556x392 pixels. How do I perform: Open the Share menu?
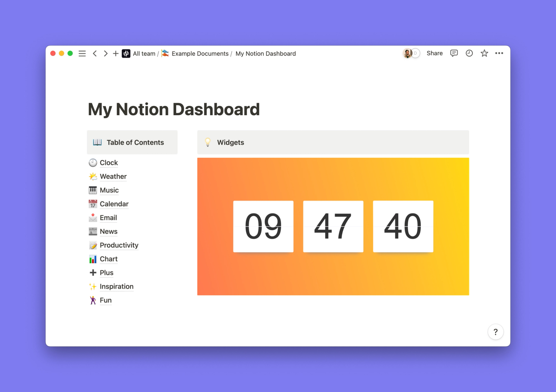tap(434, 53)
